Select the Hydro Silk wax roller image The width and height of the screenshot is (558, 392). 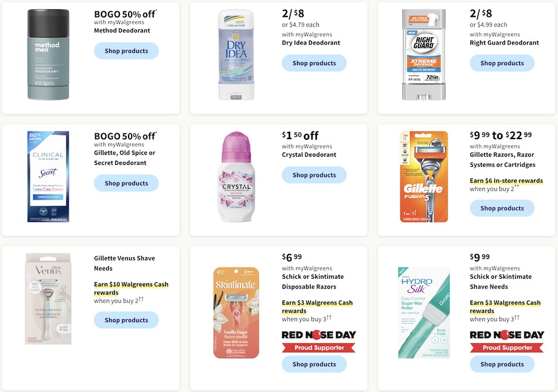pos(423,312)
